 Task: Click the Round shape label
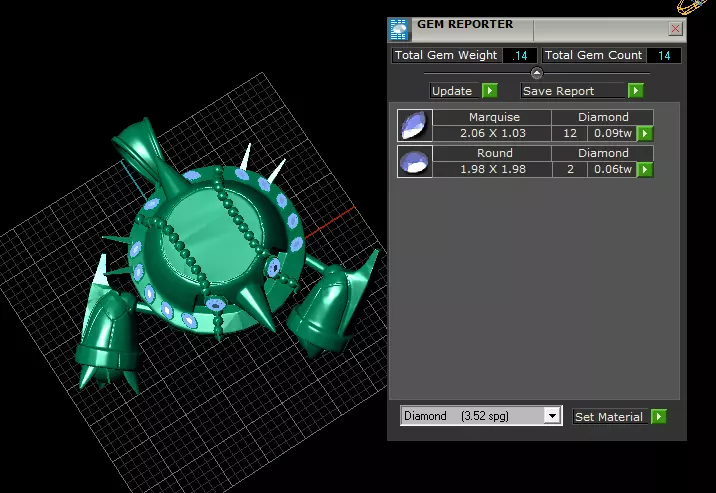(x=494, y=153)
